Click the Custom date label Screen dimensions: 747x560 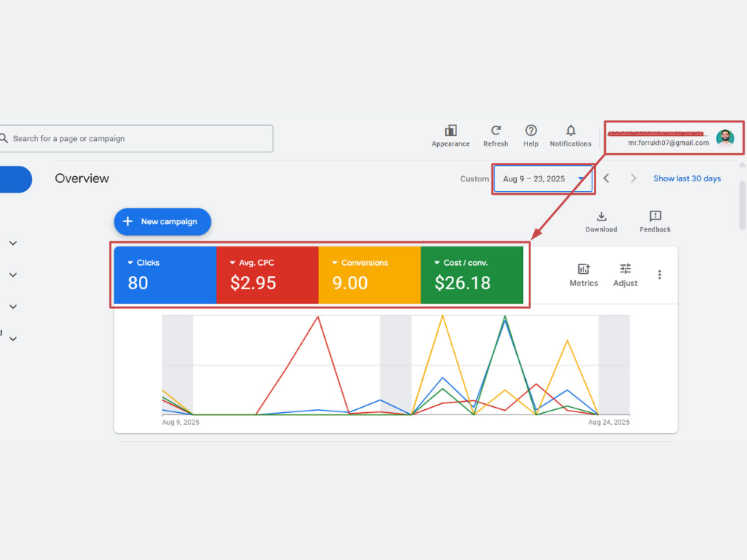point(474,178)
